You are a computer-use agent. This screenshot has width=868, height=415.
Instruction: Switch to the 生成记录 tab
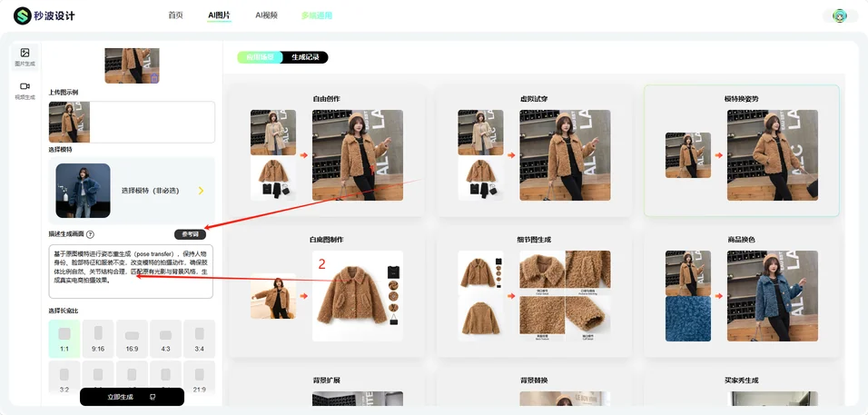[306, 57]
